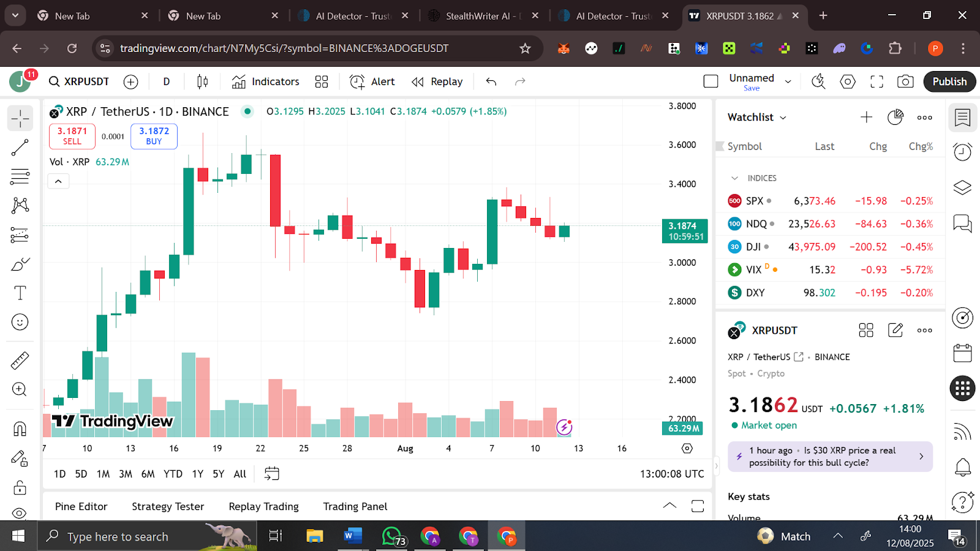Hide all drawings with eye icon
The width and height of the screenshot is (980, 551).
click(20, 513)
